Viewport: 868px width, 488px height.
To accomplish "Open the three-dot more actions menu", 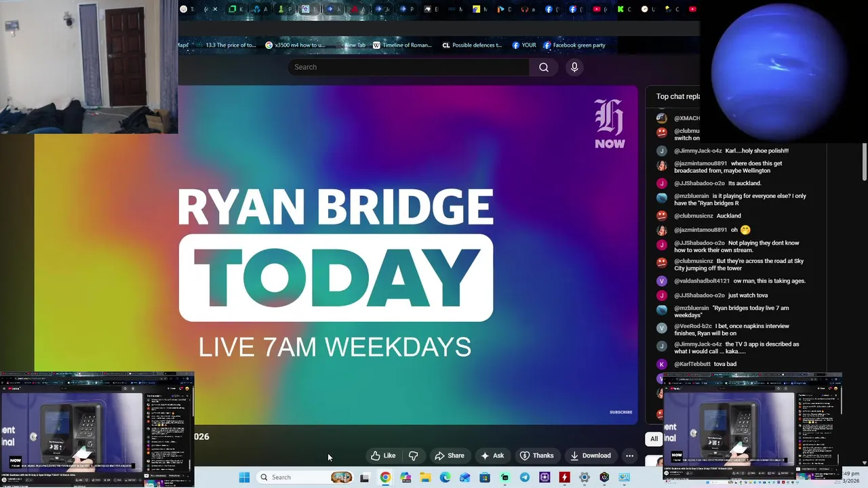I will tap(629, 455).
